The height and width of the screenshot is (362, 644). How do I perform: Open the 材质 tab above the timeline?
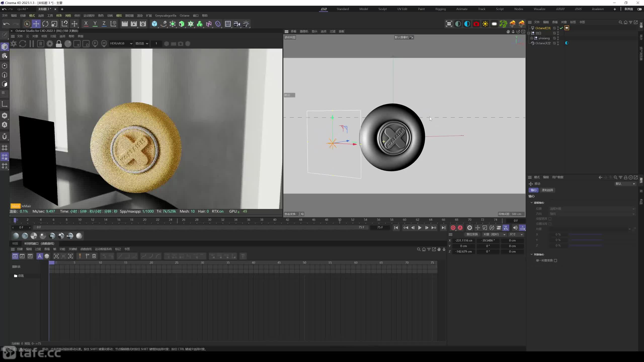click(15, 243)
